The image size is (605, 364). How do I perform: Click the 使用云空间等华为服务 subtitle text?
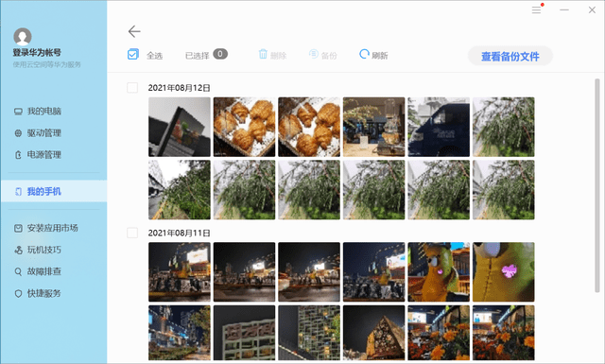(46, 64)
